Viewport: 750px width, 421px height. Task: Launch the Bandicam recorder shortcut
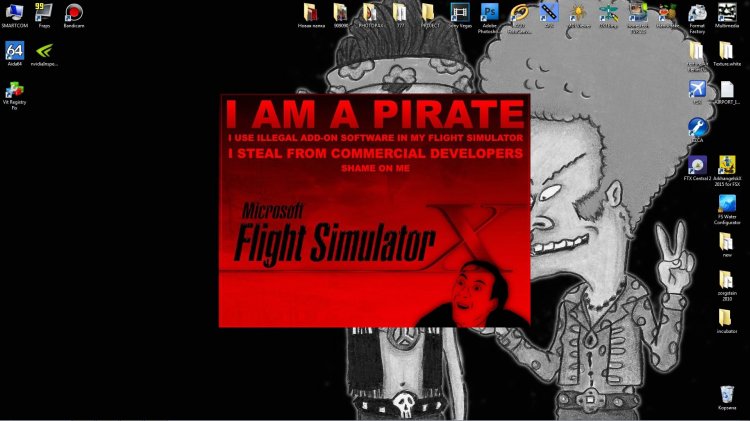[74, 15]
